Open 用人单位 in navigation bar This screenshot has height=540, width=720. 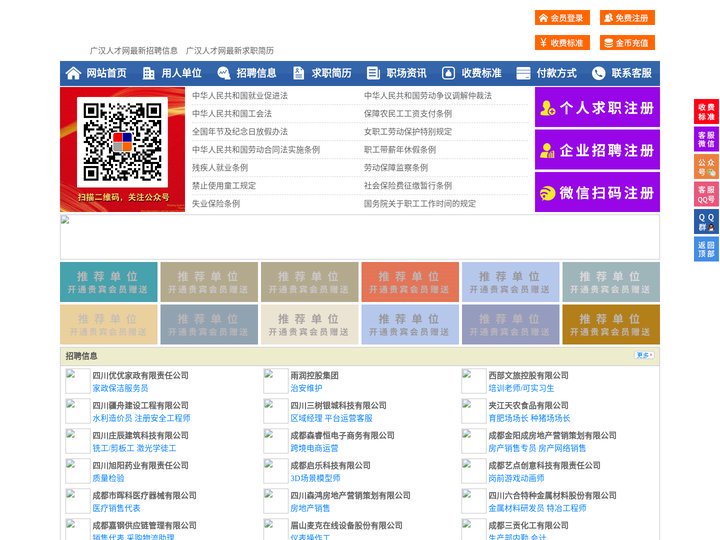(181, 73)
